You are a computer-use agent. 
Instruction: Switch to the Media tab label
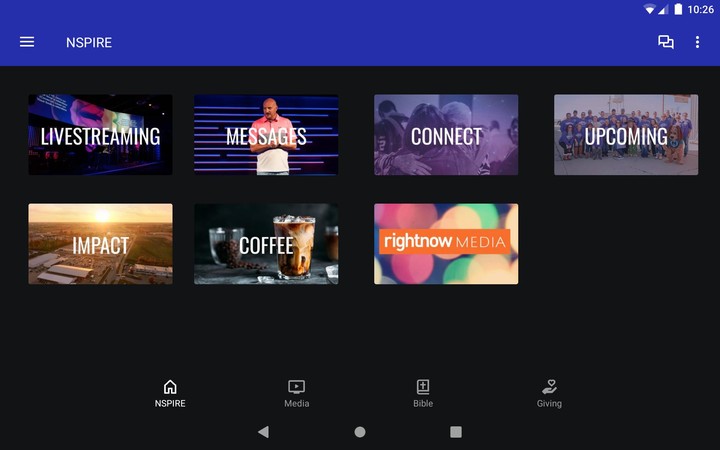(296, 404)
